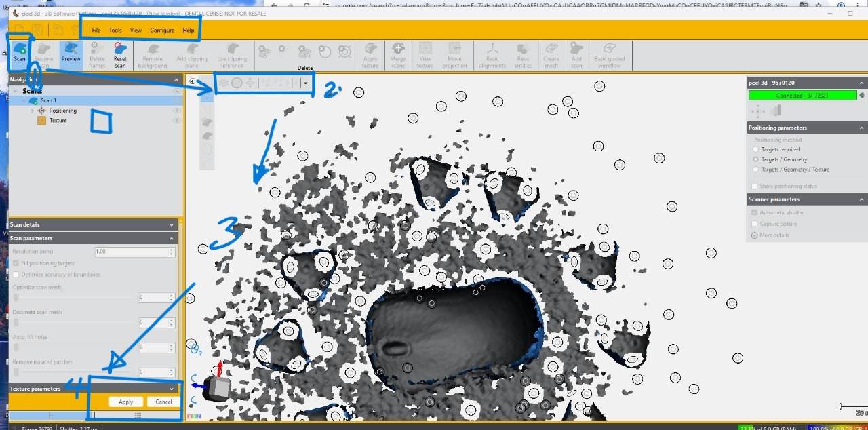The height and width of the screenshot is (430, 868).
Task: Click the Delete frames tool
Action: pyautogui.click(x=97, y=56)
